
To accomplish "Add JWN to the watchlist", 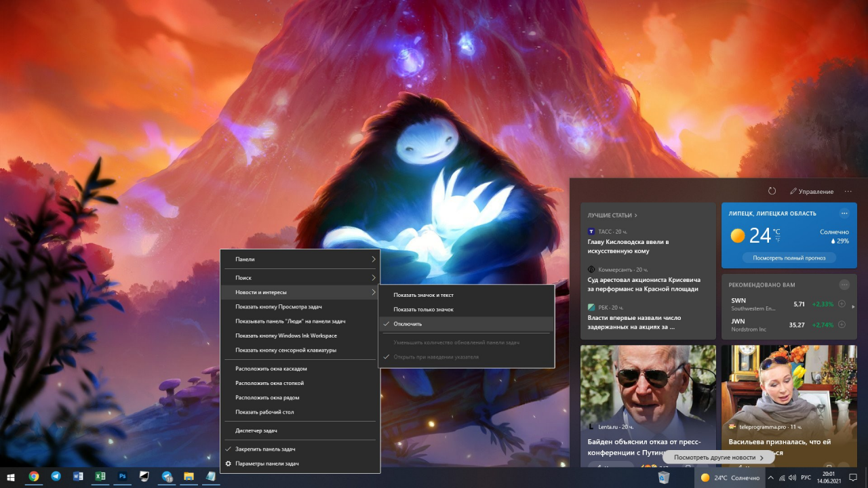I will (842, 325).
